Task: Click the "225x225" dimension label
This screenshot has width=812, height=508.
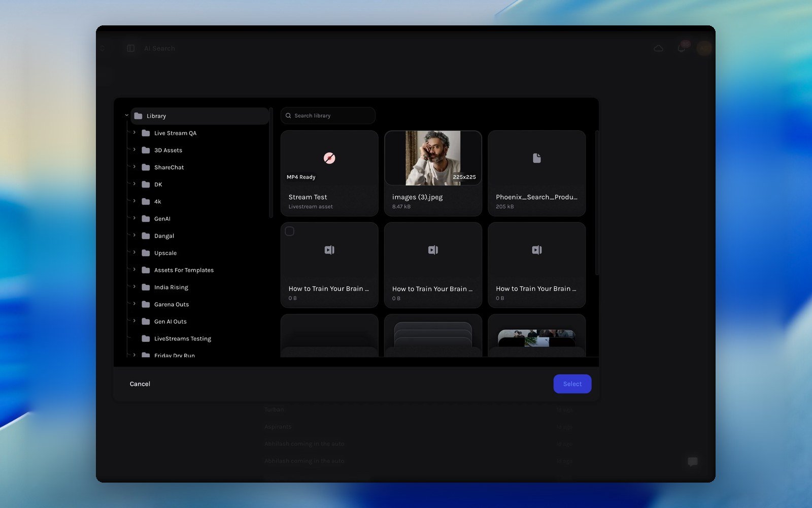Action: pos(464,177)
